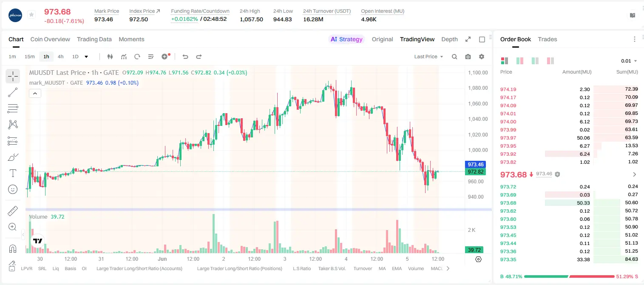644x285 pixels.
Task: Select the trend line drawing tool
Action: coord(13,92)
